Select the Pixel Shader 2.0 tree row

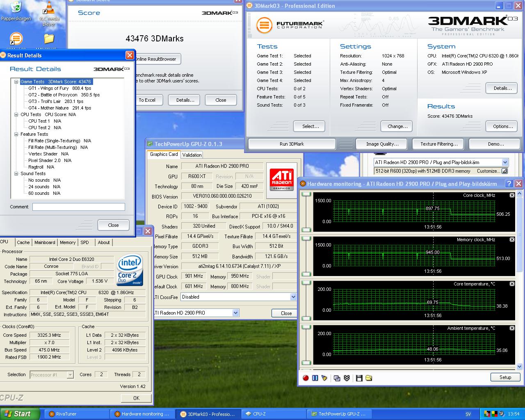(50, 160)
